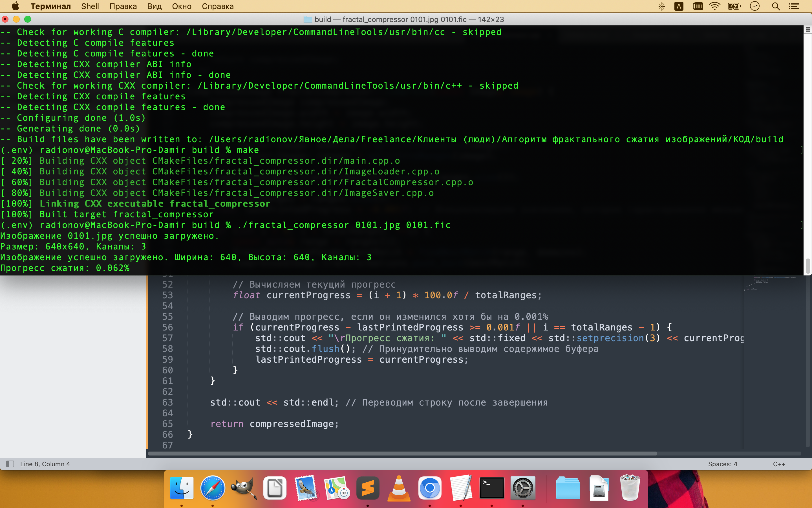Click 'return compressedImage;' code line
812x508 pixels.
tap(274, 424)
